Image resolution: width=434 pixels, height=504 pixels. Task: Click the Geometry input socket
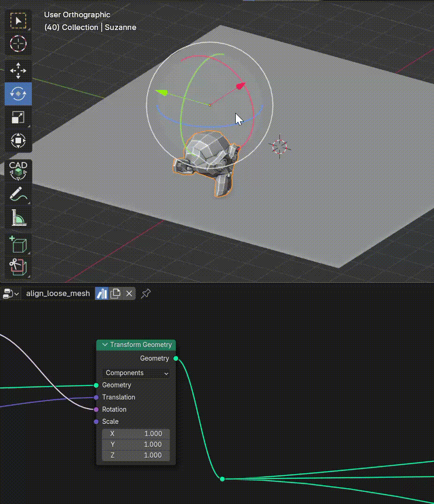pyautogui.click(x=96, y=385)
